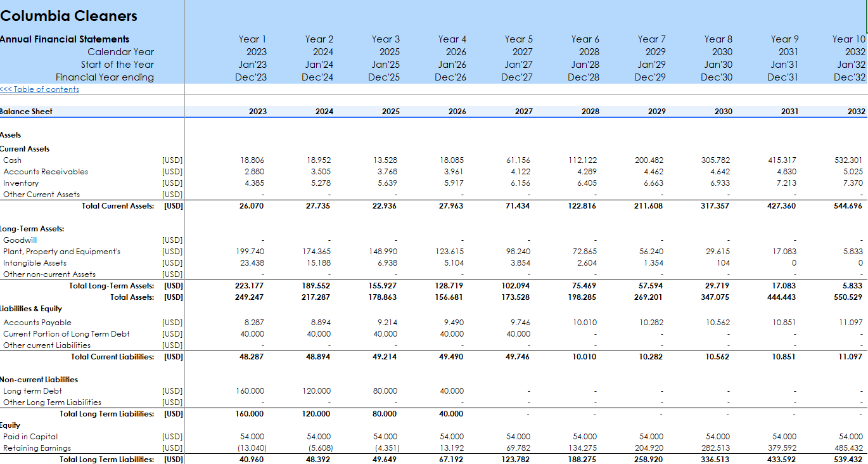This screenshot has height=464, width=868.
Task: Select Current Portion of Long Term Debt label
Action: (x=67, y=334)
